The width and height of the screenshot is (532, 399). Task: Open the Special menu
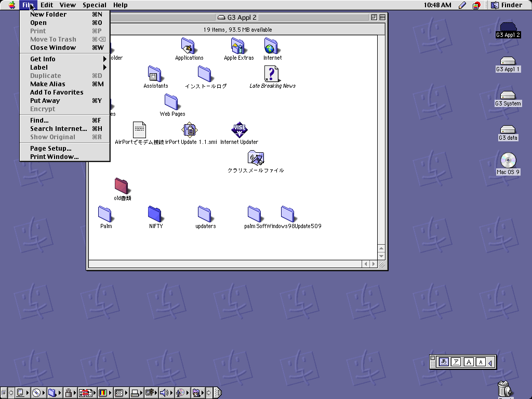click(x=95, y=5)
